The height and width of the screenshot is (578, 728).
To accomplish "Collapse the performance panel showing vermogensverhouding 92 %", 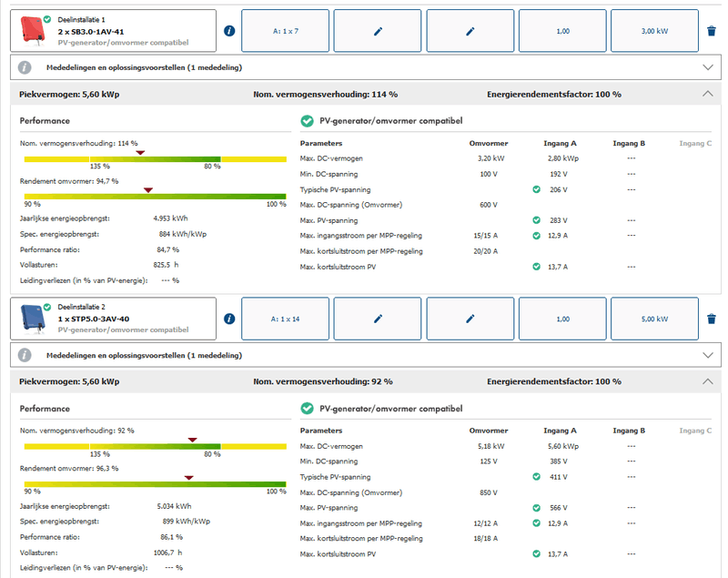I will pos(708,381).
